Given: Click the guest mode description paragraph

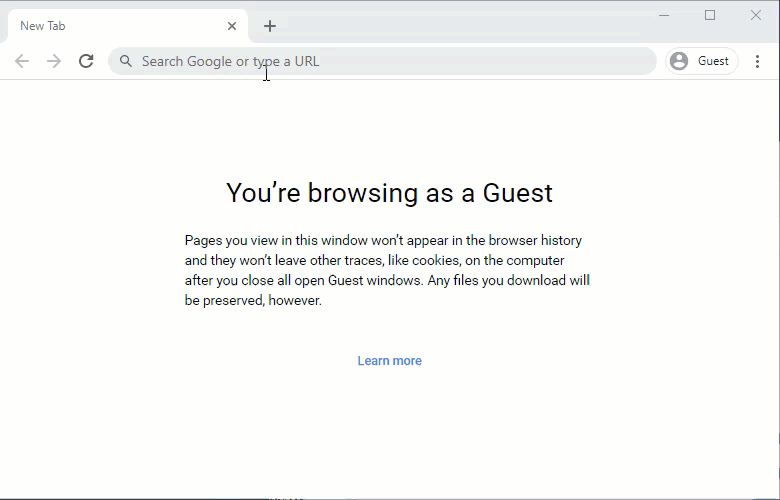Looking at the screenshot, I should point(387,270).
